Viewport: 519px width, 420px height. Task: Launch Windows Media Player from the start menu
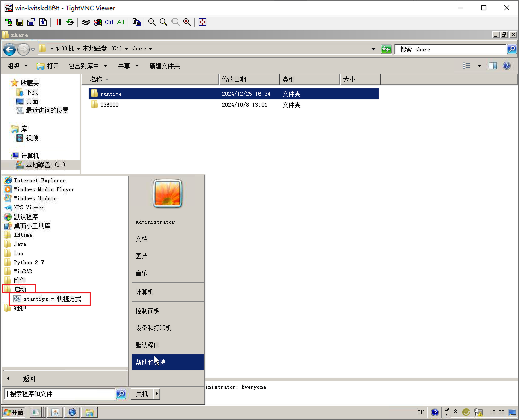click(39, 189)
